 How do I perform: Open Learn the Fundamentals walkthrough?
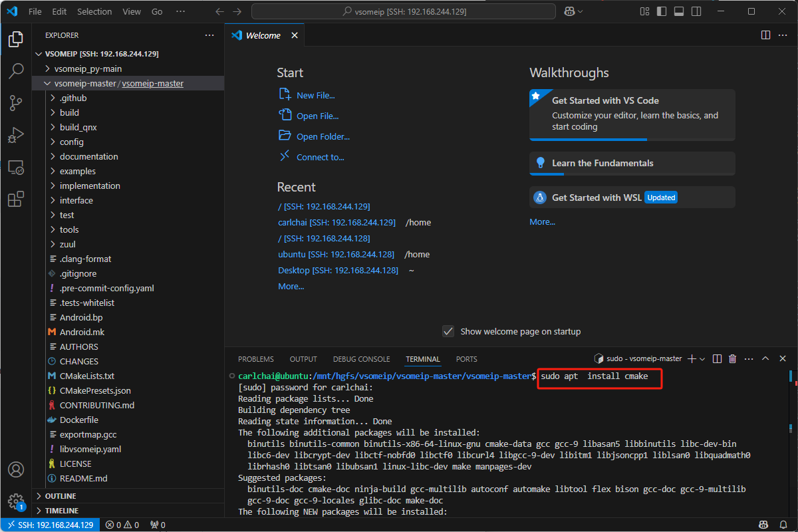click(632, 164)
